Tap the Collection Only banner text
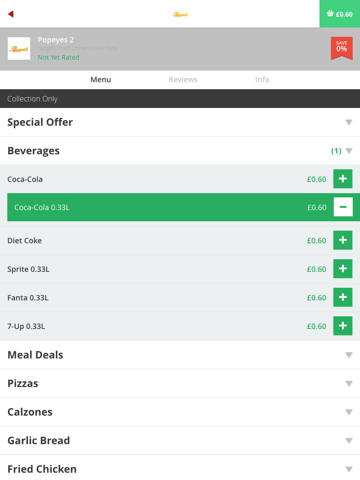This screenshot has width=360, height=480. (x=32, y=99)
